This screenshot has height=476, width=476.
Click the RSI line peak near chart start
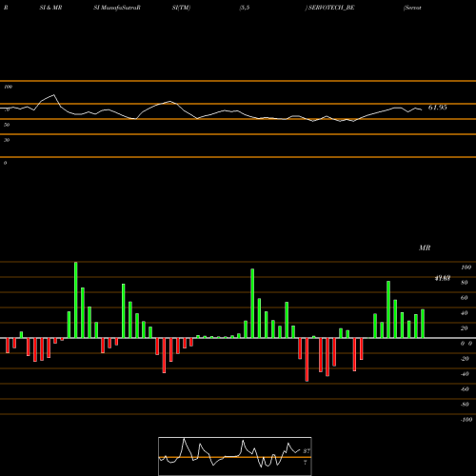(x=54, y=95)
